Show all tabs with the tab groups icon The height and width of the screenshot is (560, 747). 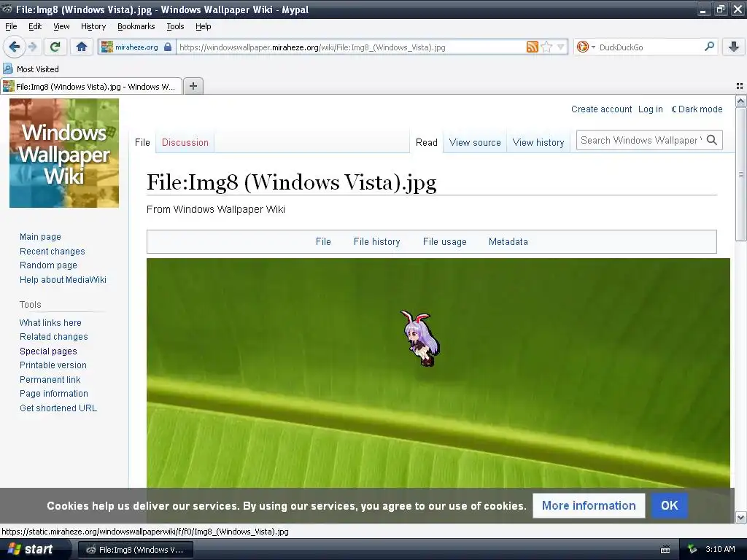(x=740, y=86)
